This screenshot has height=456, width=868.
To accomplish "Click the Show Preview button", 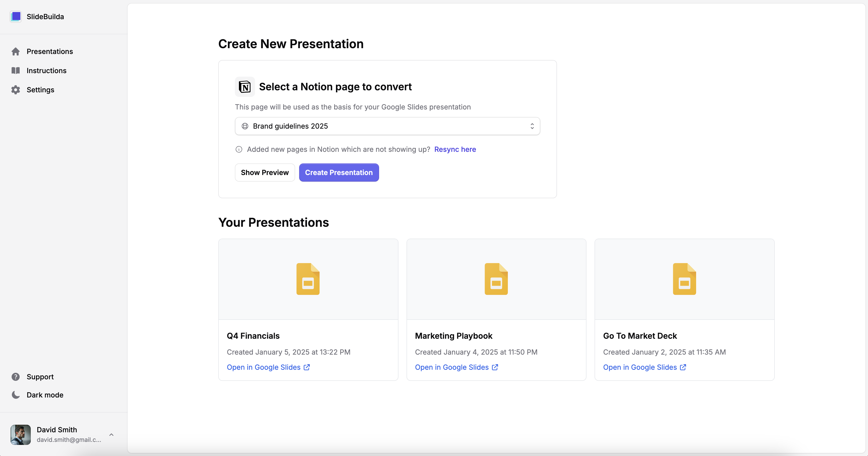I will tap(265, 172).
